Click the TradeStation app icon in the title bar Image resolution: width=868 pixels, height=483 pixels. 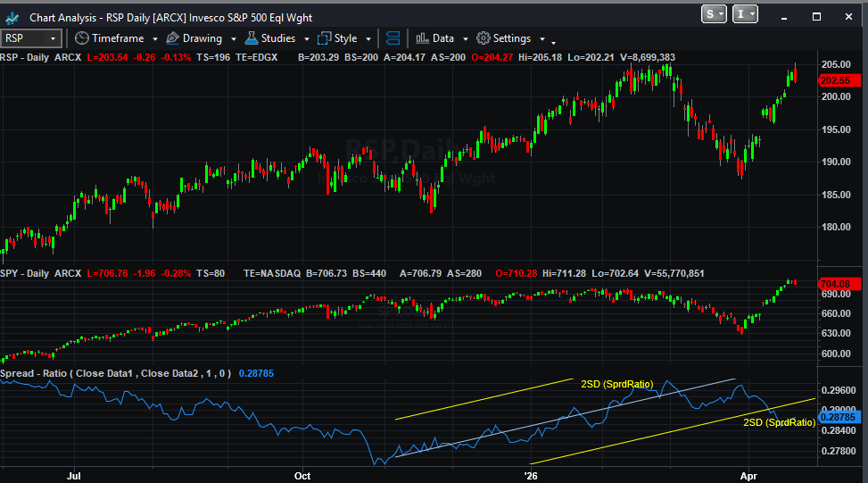click(12, 18)
